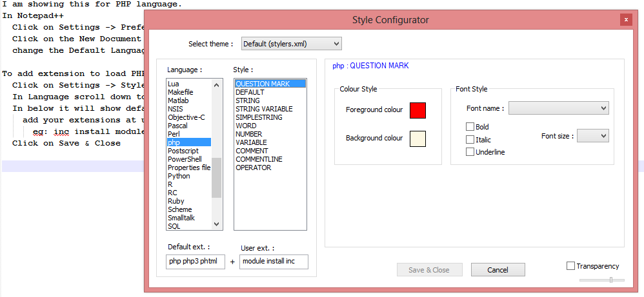Select DEFAULT in the Style list

click(270, 92)
